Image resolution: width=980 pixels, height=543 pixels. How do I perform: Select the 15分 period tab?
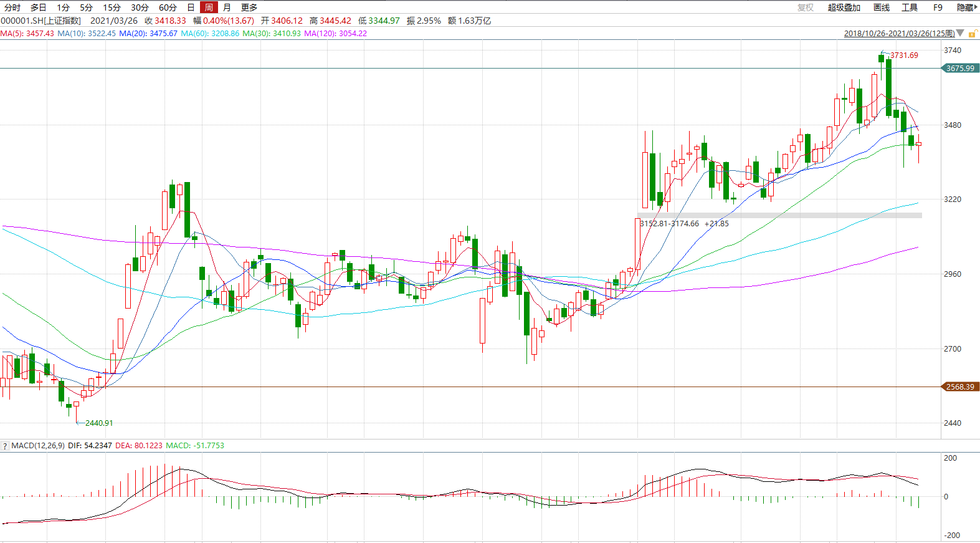(x=112, y=7)
